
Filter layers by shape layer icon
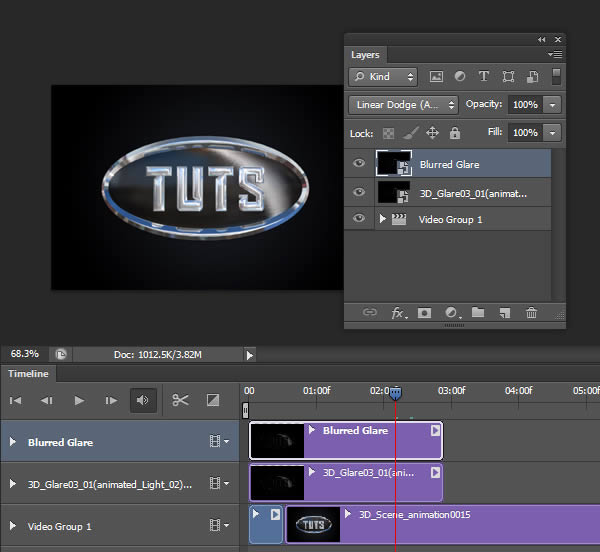coord(508,77)
